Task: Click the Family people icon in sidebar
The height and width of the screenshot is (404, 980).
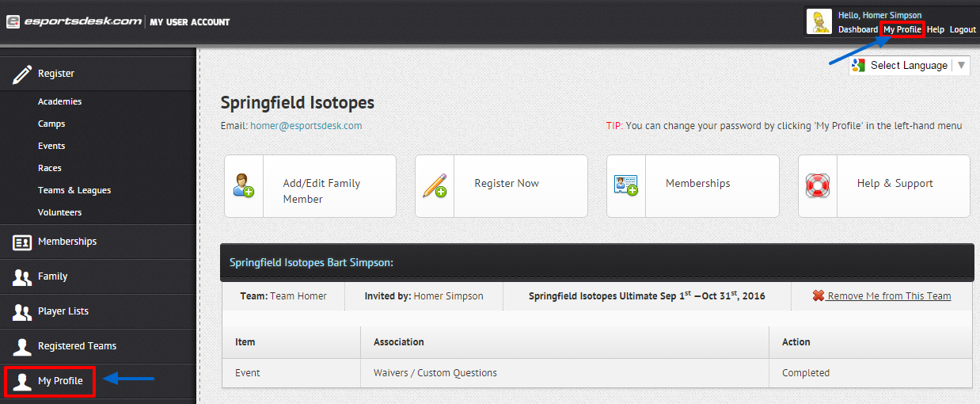Action: [x=22, y=277]
